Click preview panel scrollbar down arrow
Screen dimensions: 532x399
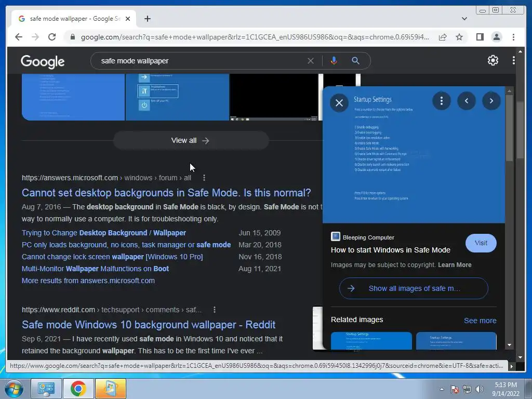click(509, 345)
